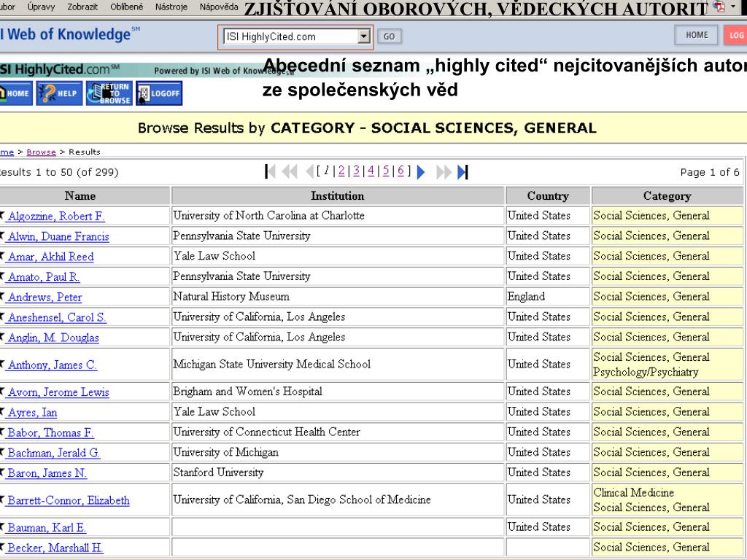Click the fast-forward double arrow
747x560 pixels.
click(x=444, y=172)
